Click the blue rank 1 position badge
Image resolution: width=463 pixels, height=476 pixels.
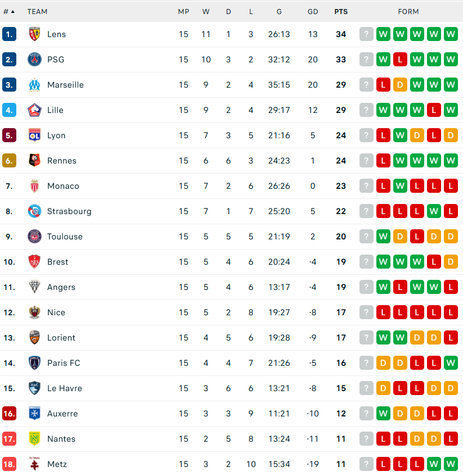(x=9, y=34)
